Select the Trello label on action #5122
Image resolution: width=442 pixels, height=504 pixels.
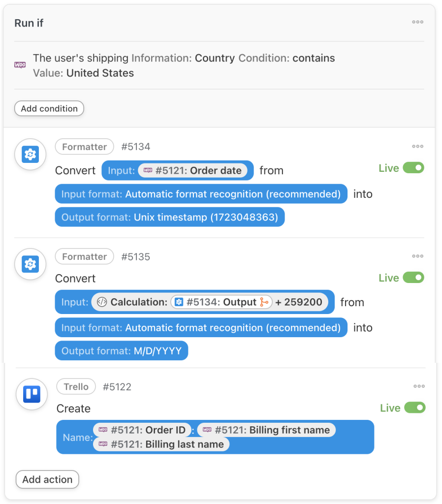(76, 386)
